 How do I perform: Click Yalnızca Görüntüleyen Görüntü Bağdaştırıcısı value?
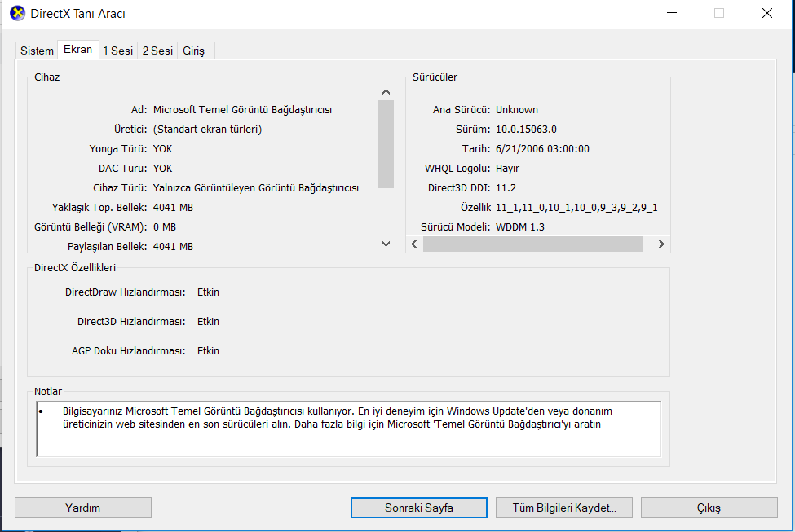(256, 188)
